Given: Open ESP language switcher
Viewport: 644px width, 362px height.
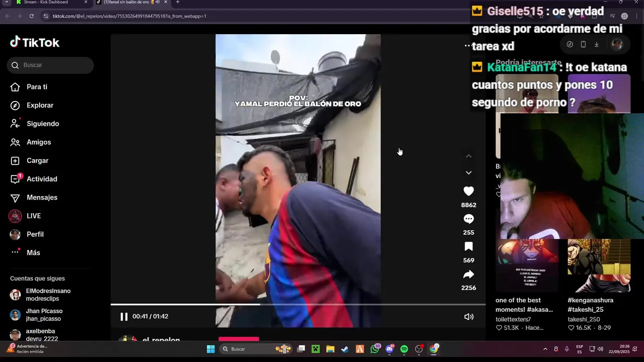Looking at the screenshot, I should [x=580, y=349].
